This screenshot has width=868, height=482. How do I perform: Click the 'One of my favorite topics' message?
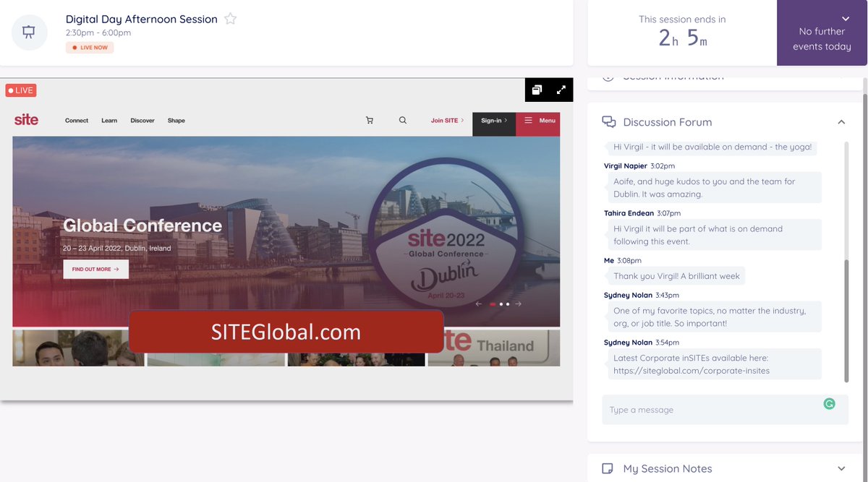713,317
